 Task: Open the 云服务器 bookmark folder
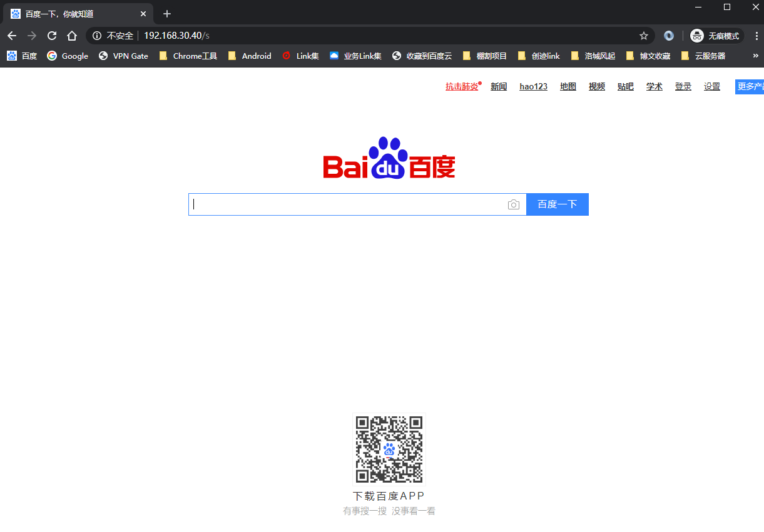[703, 56]
